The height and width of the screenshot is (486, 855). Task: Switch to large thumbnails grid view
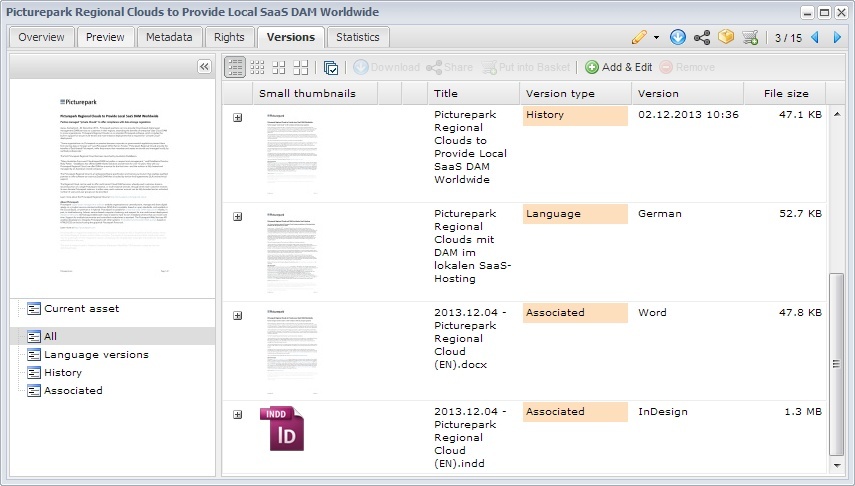[300, 67]
